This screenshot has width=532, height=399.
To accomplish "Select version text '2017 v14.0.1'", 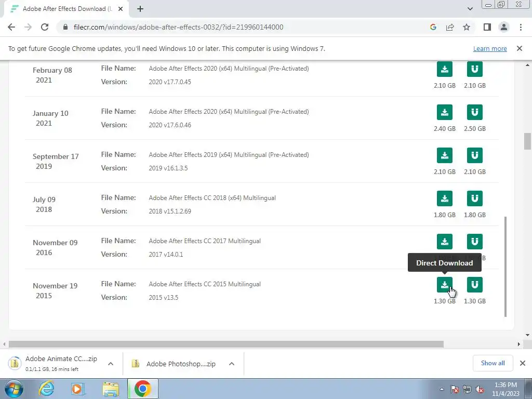I will pos(166,254).
